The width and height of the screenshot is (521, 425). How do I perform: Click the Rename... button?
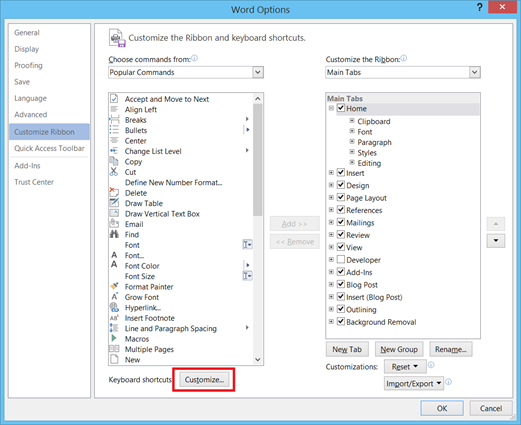click(451, 349)
